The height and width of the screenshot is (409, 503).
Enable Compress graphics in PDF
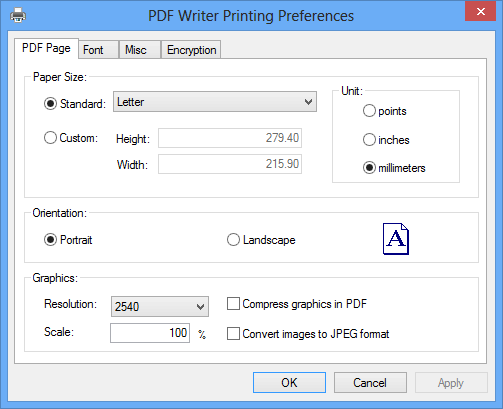pyautogui.click(x=233, y=304)
